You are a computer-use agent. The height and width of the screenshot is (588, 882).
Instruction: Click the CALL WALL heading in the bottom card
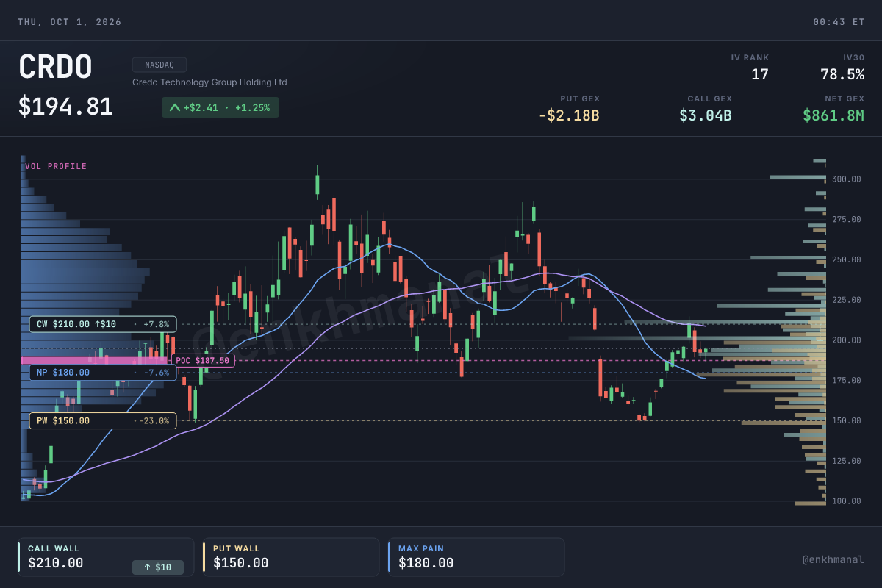tap(54, 548)
